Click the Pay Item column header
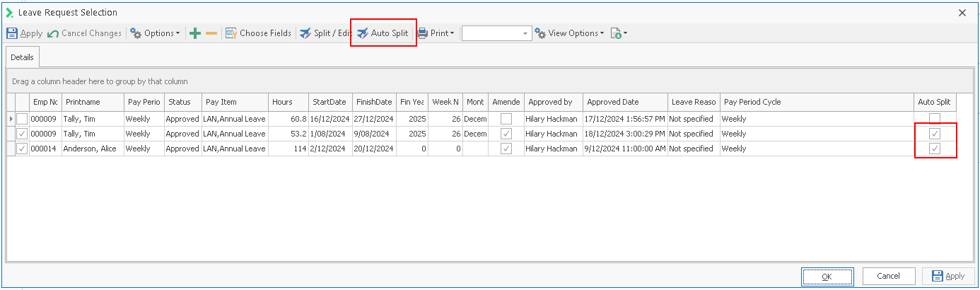980x290 pixels. click(x=235, y=102)
